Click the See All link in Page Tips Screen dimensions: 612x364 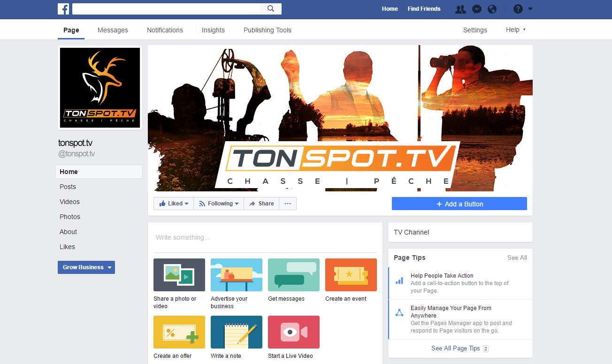click(517, 258)
